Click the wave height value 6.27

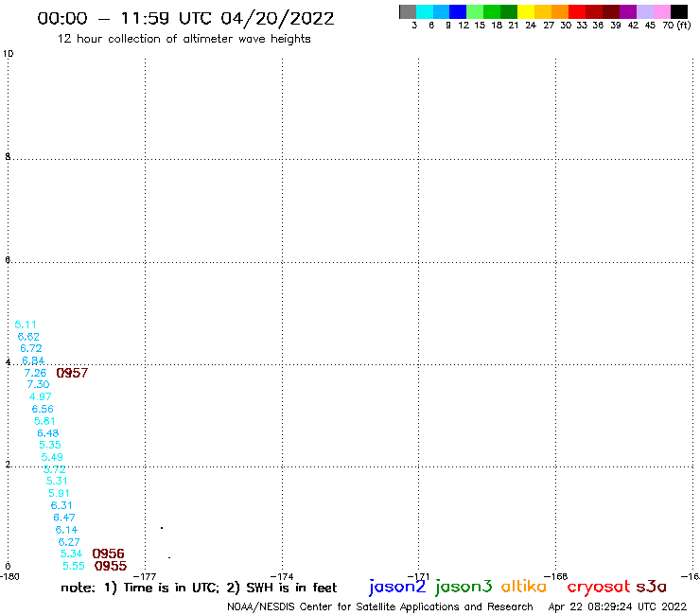click(69, 542)
